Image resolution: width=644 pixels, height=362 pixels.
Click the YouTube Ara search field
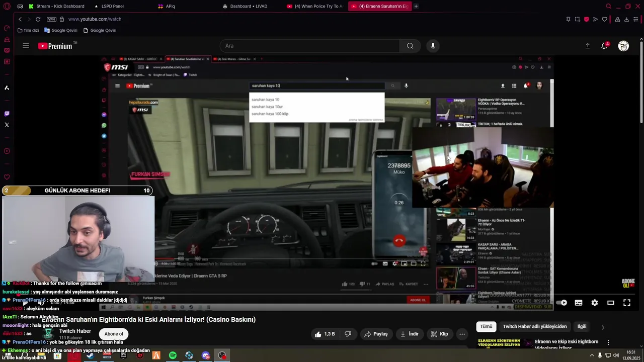coord(309,46)
